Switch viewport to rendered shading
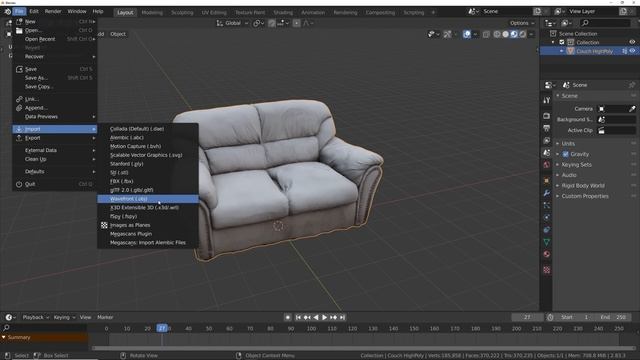Viewport: 640px width, 360px height. click(522, 34)
